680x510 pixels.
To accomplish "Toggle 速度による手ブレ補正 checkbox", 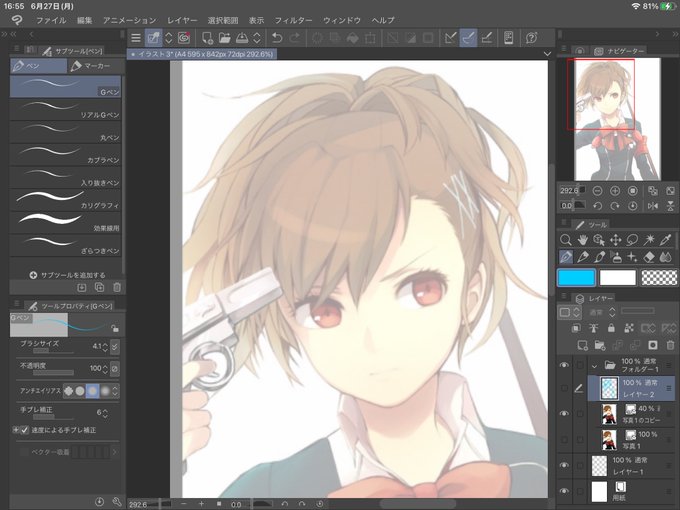I will (25, 430).
